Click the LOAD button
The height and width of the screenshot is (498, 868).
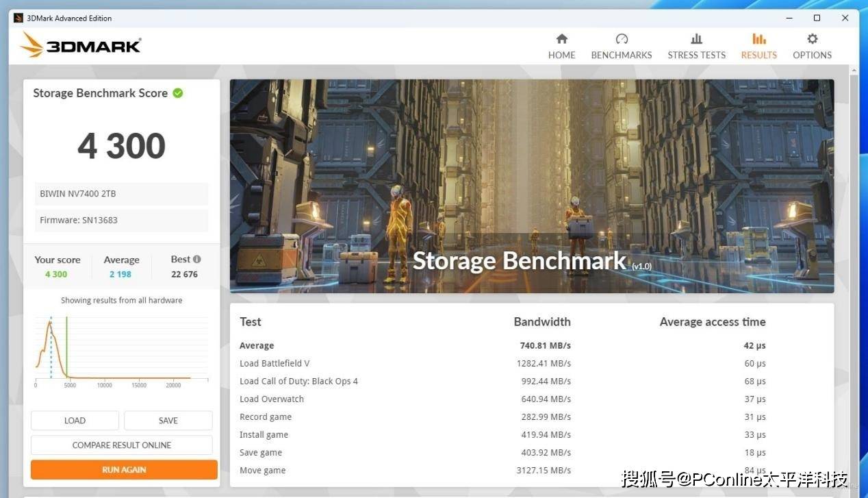click(x=75, y=421)
